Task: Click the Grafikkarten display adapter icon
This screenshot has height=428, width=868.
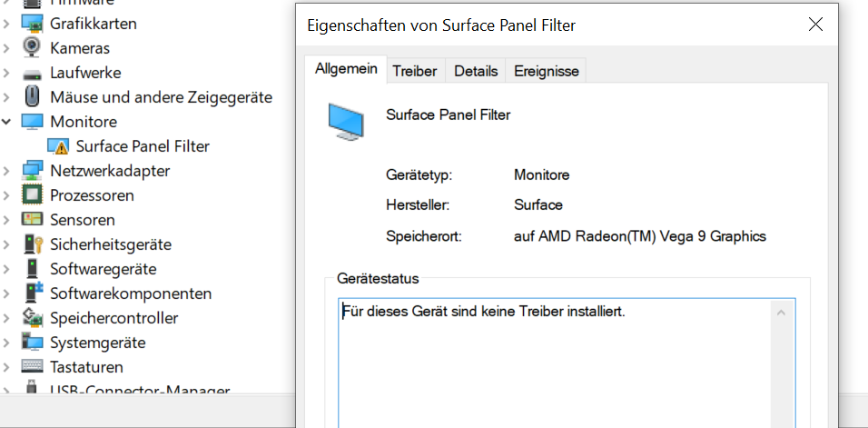Action: (32, 24)
